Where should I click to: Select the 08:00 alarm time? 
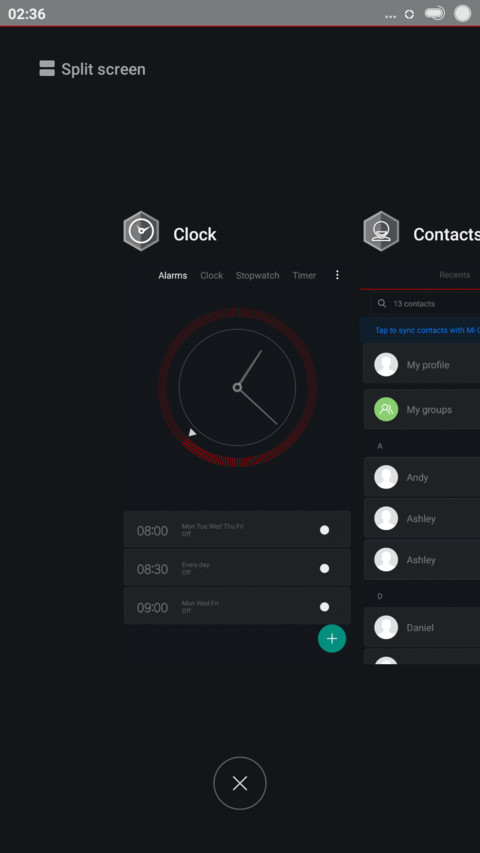[x=152, y=531]
